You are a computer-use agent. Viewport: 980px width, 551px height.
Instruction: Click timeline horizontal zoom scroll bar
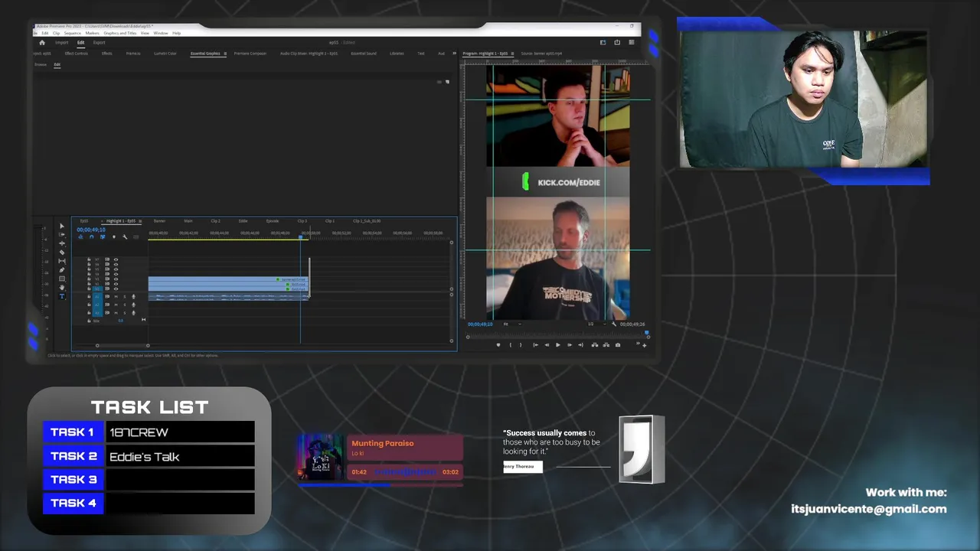122,346
